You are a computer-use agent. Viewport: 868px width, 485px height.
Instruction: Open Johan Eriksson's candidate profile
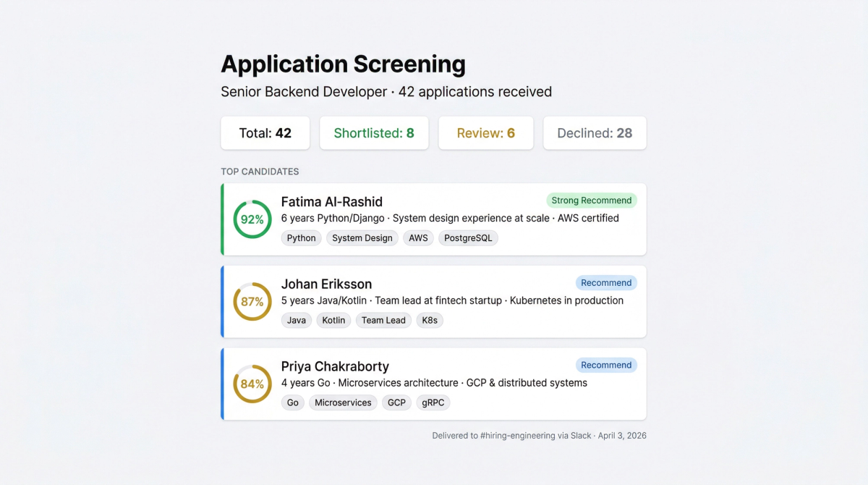pos(326,284)
